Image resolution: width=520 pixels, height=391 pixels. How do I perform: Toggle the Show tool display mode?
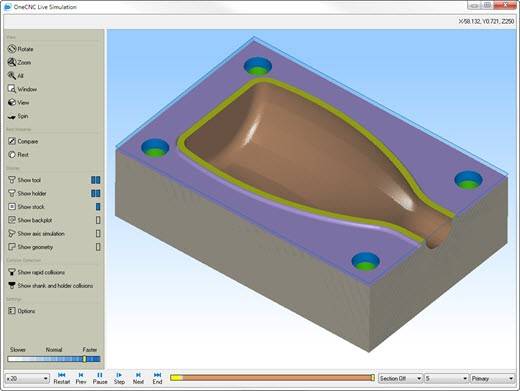click(96, 180)
